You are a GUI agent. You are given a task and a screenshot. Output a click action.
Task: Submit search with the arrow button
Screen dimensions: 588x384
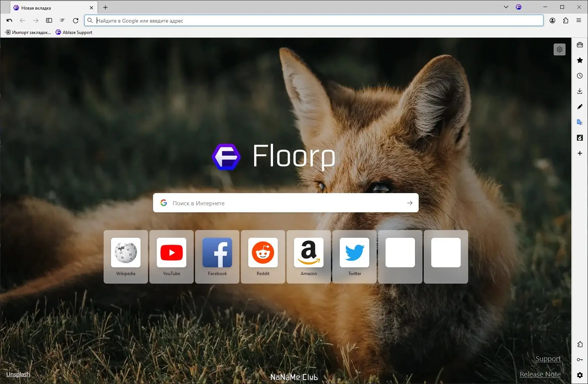point(410,203)
